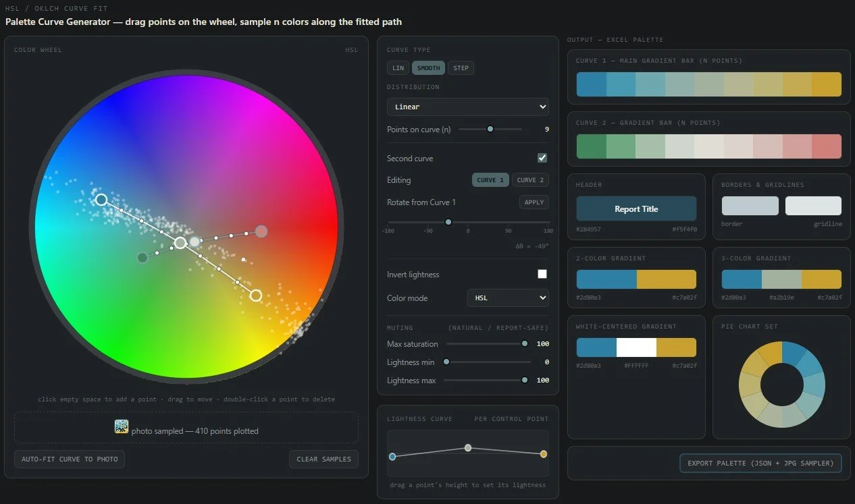This screenshot has height=504, width=855.
Task: Uncheck the Second curve checkbox
Action: [542, 158]
